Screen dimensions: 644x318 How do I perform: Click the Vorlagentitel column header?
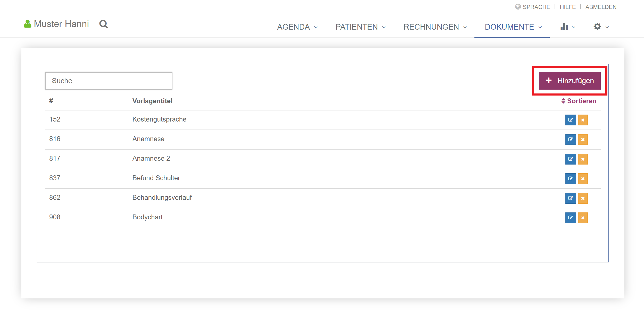tap(152, 101)
